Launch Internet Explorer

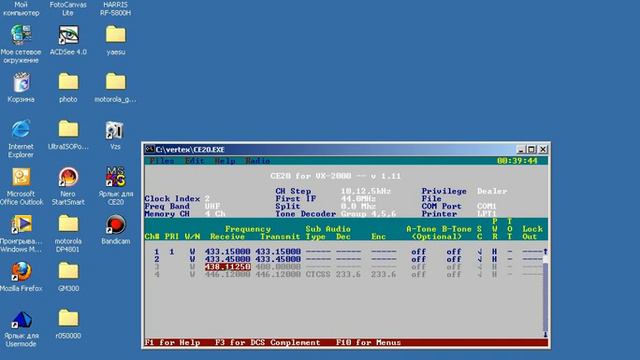click(21, 138)
